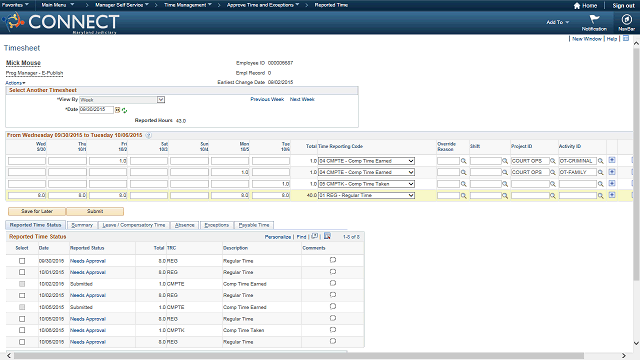
Task: Add a row after the OT-FAMILY line
Action: pyautogui.click(x=612, y=172)
